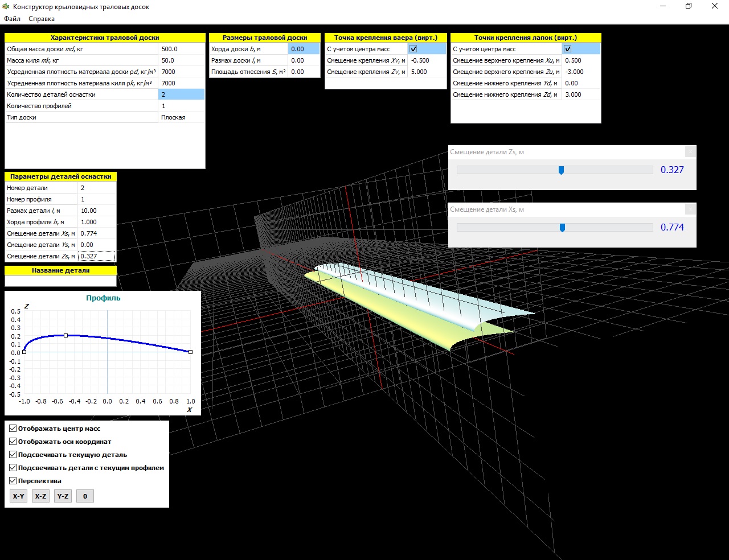Edit the Хорда доски b value
Screen dimensions: 729x560
[304, 49]
